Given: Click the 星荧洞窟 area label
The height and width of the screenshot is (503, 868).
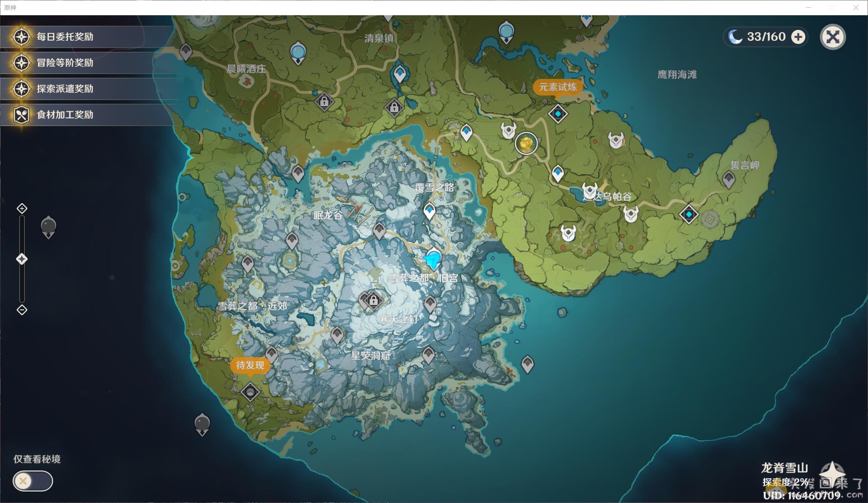Looking at the screenshot, I should tap(370, 355).
